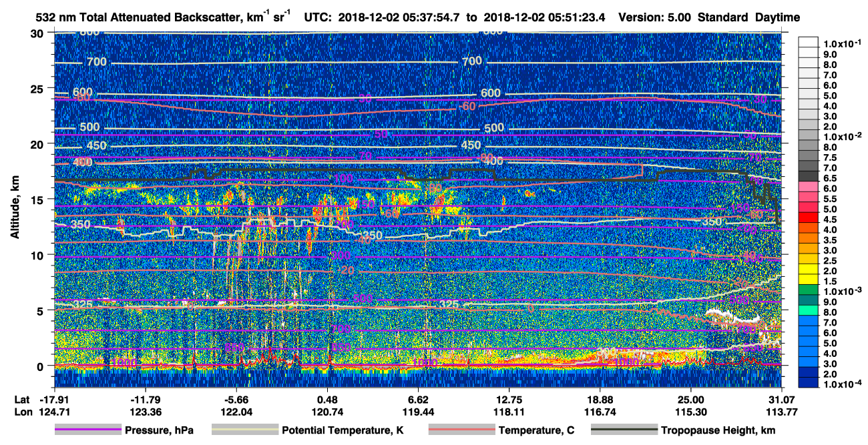Click the Daytime label in the header
868x445 pixels.
(778, 18)
